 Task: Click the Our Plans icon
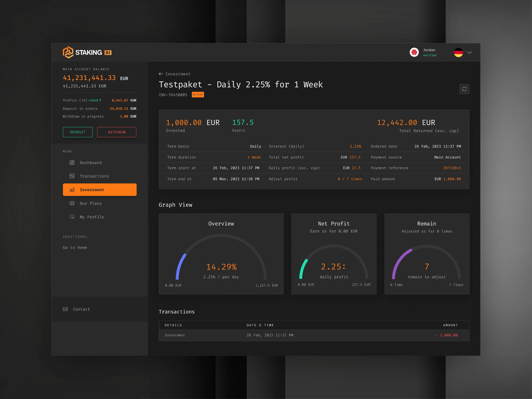pos(72,203)
